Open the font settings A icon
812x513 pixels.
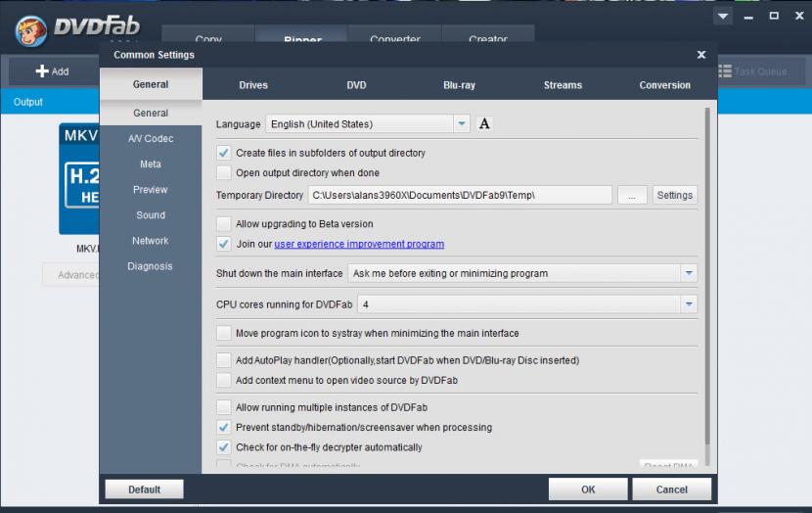(x=484, y=124)
